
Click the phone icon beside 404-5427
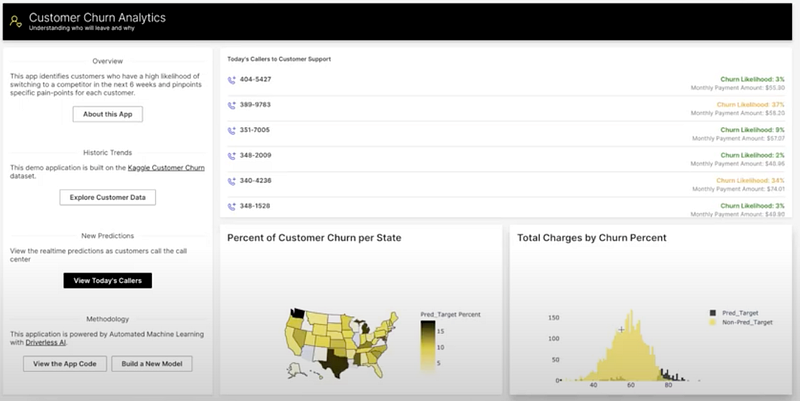coord(232,79)
